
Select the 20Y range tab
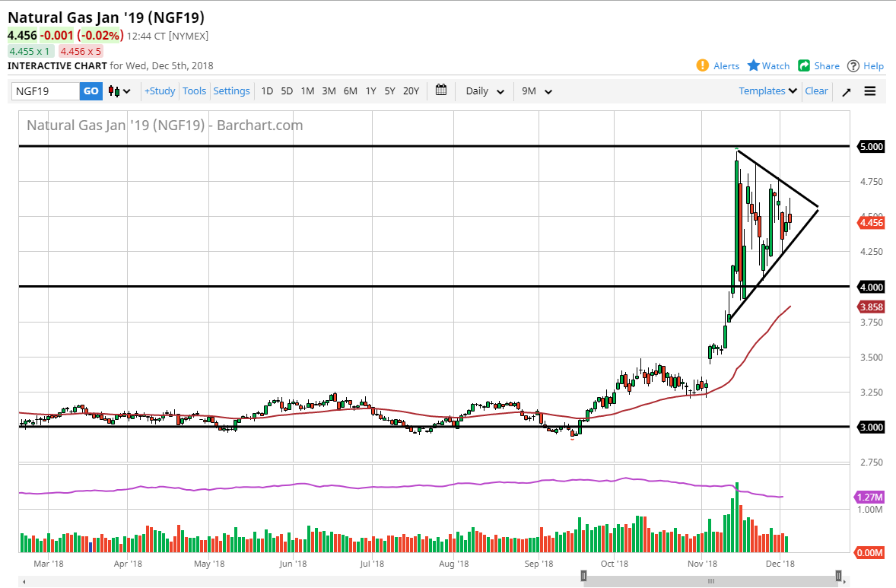[411, 91]
